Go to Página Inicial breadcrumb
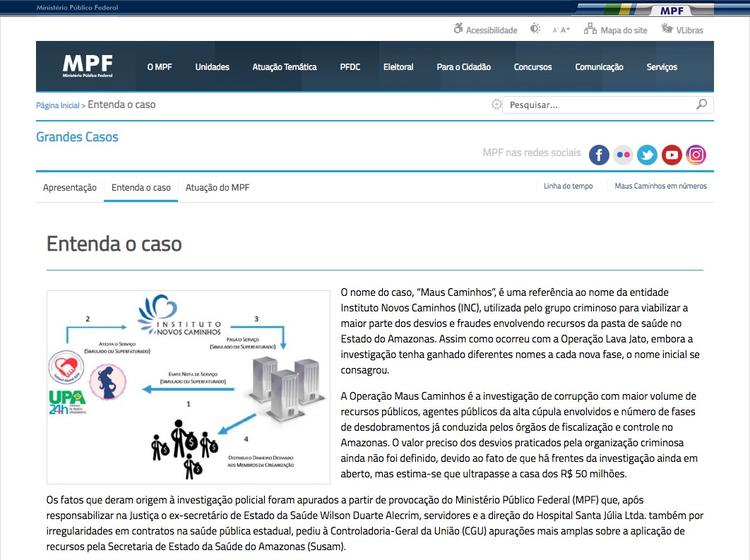 57,105
